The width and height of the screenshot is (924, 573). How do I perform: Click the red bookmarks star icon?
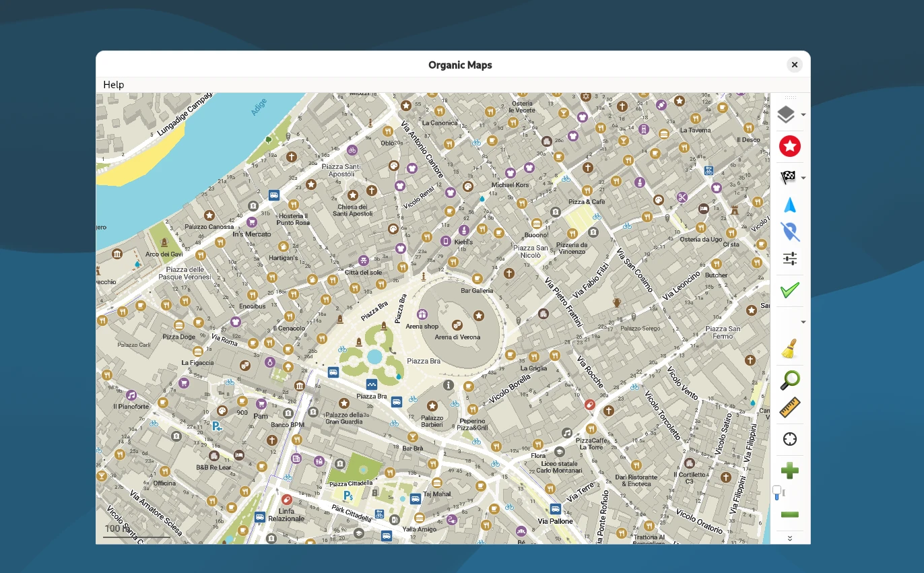tap(789, 146)
